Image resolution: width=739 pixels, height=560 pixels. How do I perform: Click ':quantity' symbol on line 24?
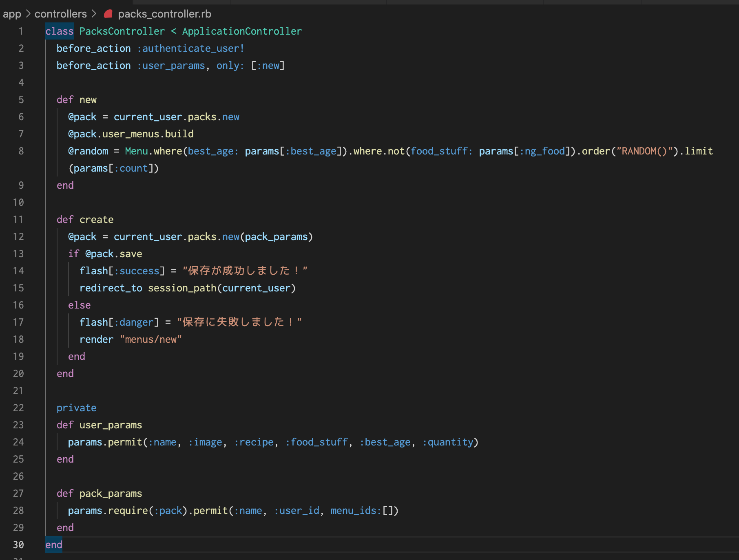click(448, 442)
